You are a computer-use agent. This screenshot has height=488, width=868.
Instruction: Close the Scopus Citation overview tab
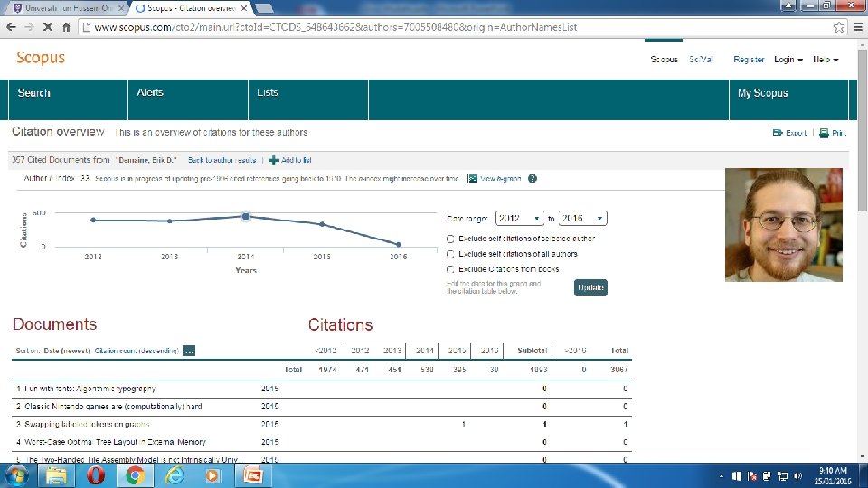(244, 8)
